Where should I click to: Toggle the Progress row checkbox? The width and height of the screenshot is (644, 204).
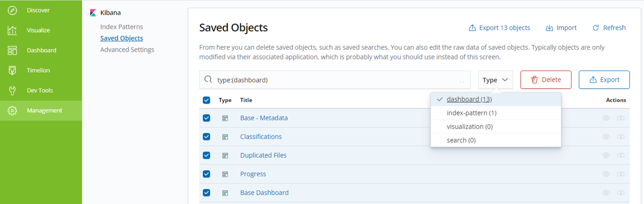tap(206, 174)
